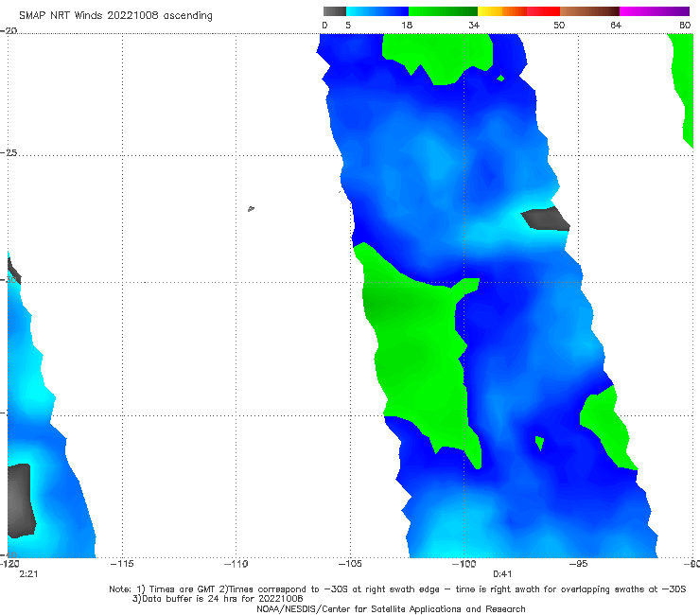Select the brown segment of the color bar
The width and height of the screenshot is (700, 615).
pos(589,11)
